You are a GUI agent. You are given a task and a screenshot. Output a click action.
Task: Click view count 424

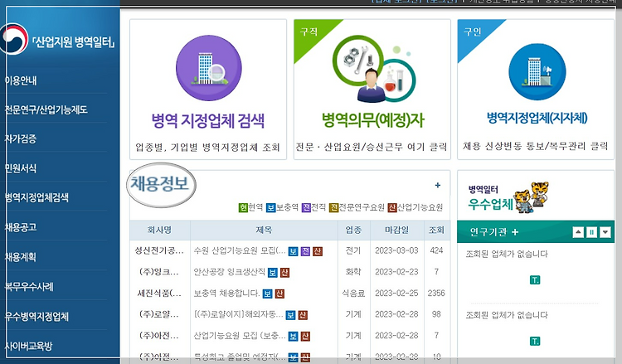pos(436,250)
